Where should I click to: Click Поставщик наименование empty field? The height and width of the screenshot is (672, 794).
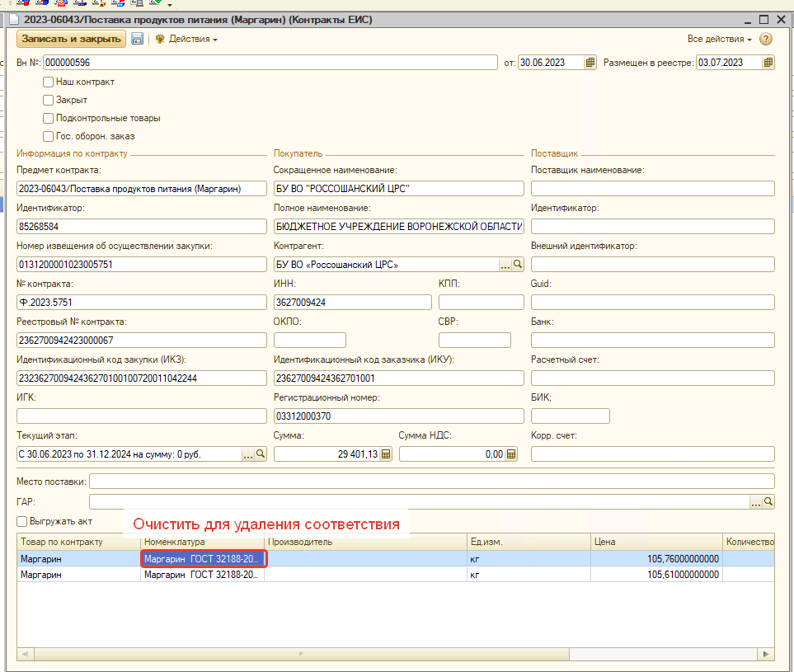(653, 188)
